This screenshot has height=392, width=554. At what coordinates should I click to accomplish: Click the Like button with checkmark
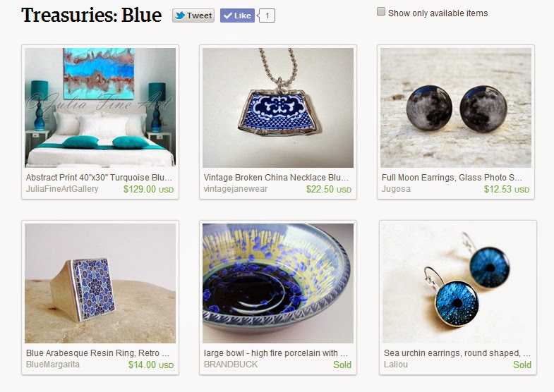[x=237, y=16]
